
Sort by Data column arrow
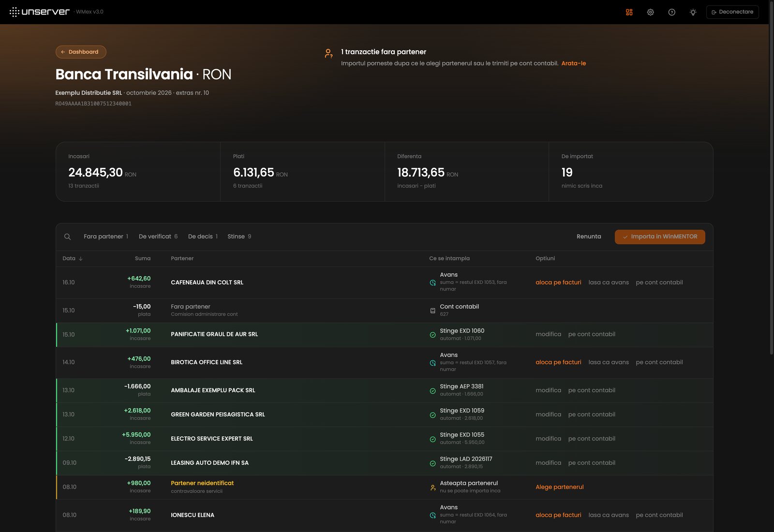point(81,259)
